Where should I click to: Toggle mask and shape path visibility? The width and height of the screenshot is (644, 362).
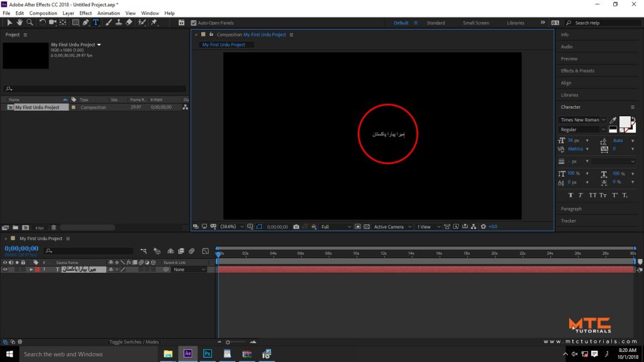[x=259, y=226]
